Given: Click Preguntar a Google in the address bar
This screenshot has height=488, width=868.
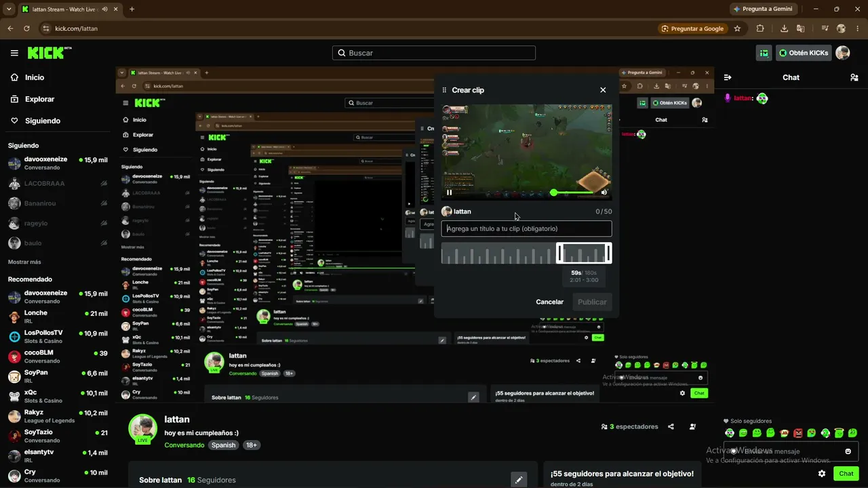Looking at the screenshot, I should (x=692, y=28).
